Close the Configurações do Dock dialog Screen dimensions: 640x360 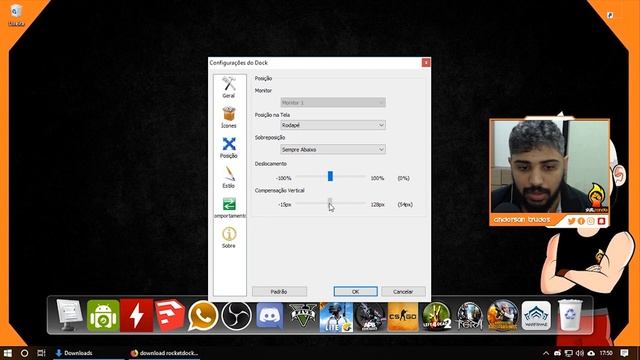[x=425, y=62]
